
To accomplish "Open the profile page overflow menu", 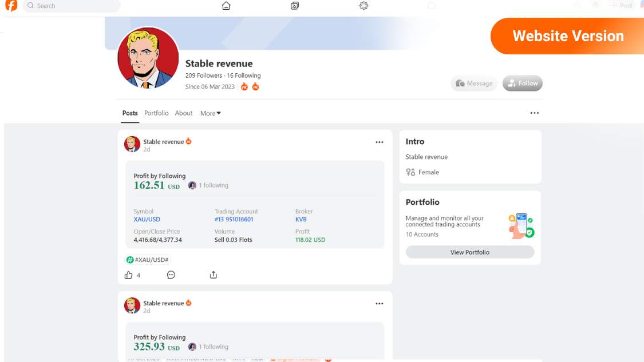I will tap(534, 113).
